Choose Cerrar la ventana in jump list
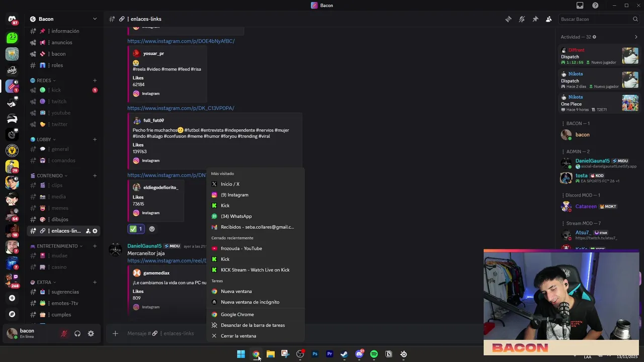Image resolution: width=644 pixels, height=362 pixels. [x=256, y=336]
